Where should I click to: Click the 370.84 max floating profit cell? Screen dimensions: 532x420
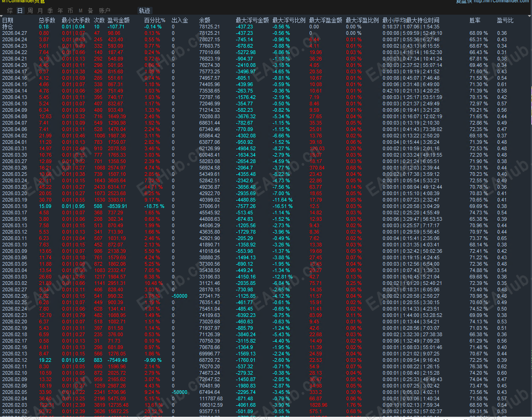coord(317,168)
